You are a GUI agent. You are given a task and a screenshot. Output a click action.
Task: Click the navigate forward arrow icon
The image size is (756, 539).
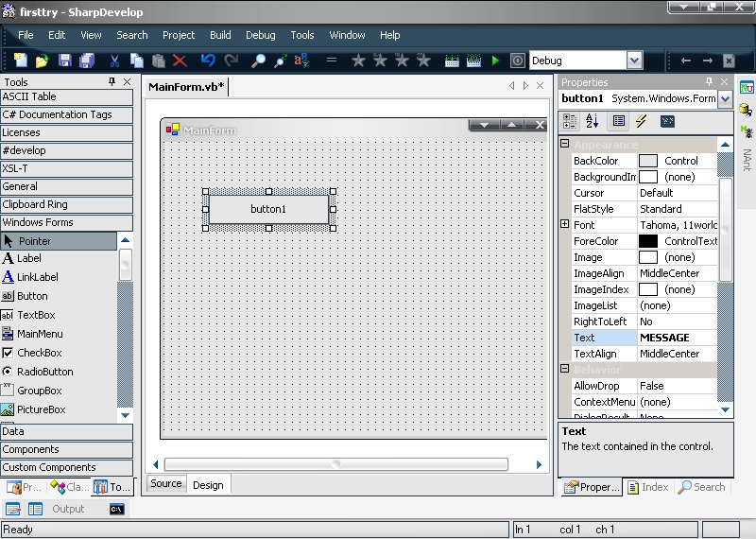707,61
